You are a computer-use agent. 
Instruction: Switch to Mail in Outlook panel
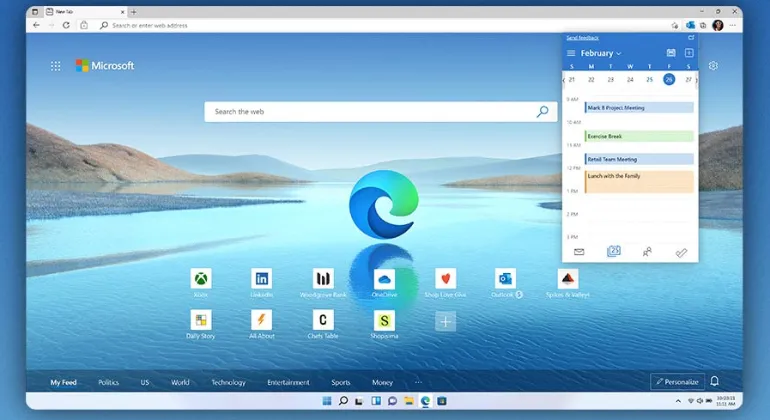[579, 252]
